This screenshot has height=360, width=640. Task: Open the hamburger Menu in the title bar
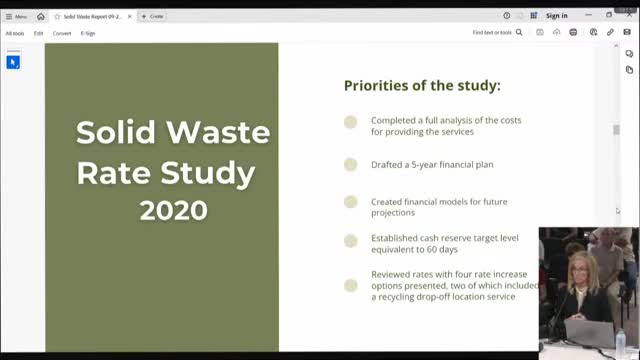[x=16, y=17]
